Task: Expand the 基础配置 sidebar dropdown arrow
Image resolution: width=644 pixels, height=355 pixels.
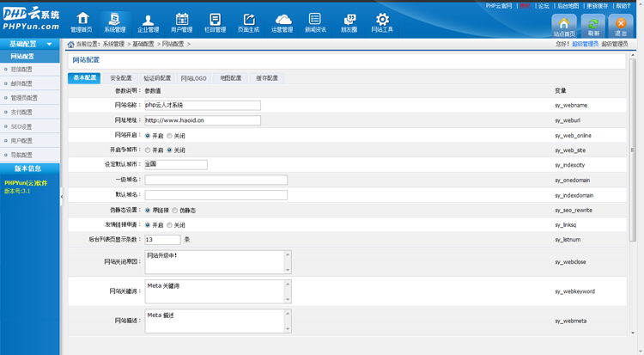Action: pos(49,44)
